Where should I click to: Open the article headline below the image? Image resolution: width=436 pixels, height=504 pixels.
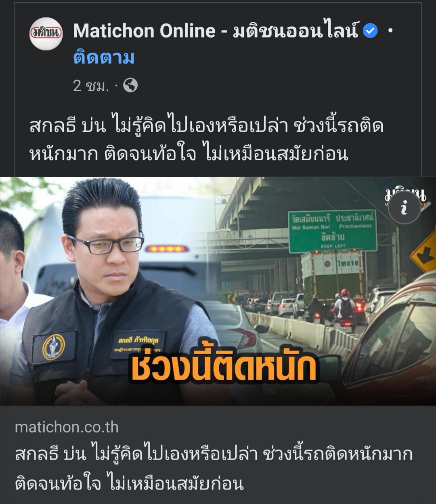coord(214,468)
